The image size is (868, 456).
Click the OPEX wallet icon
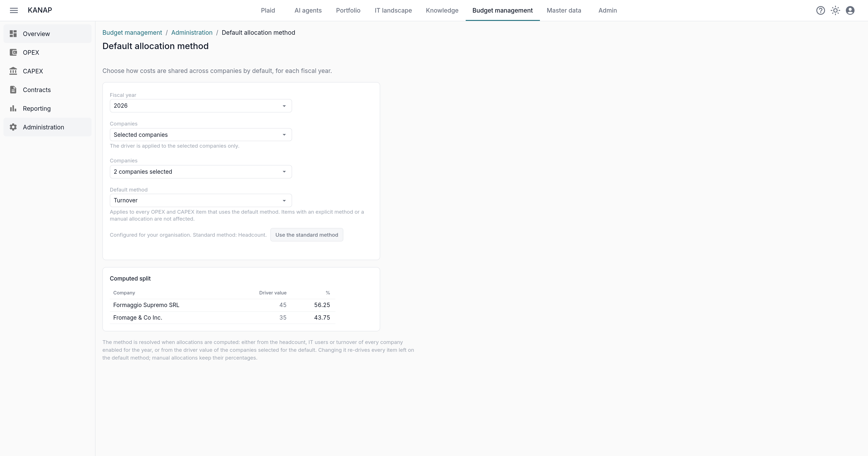click(x=13, y=52)
